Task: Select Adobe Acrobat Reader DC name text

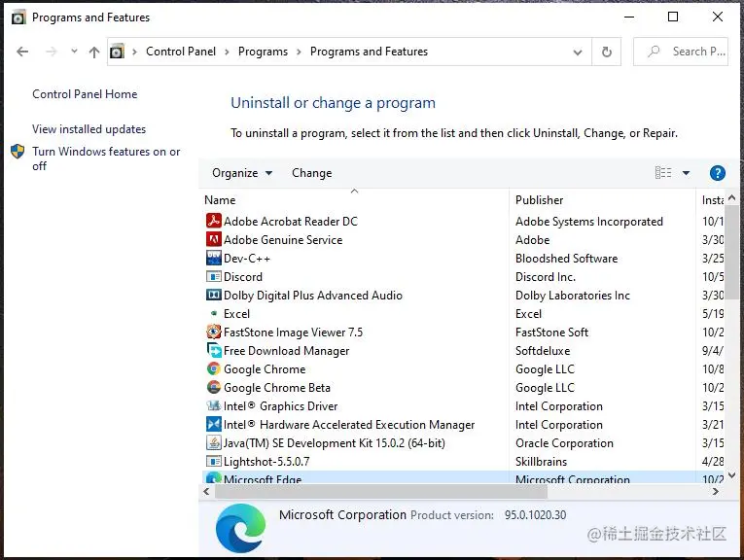Action: (291, 221)
